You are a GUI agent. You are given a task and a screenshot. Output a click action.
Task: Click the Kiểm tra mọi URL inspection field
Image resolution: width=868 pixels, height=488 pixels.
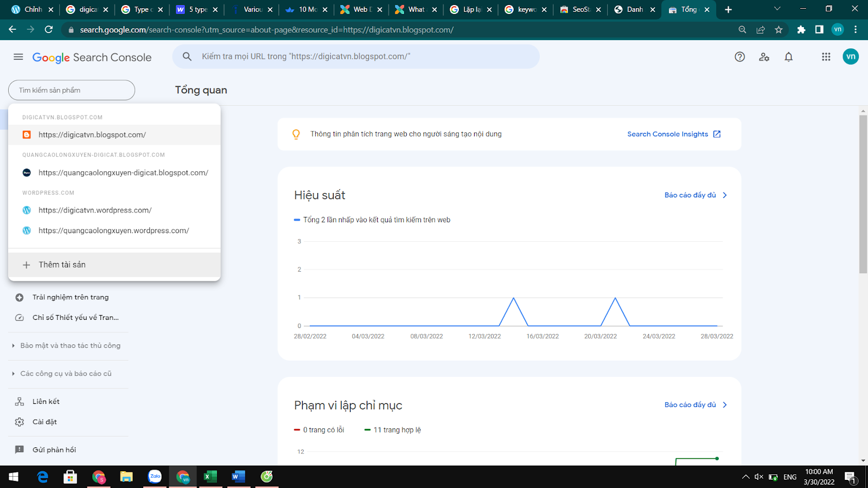(356, 56)
